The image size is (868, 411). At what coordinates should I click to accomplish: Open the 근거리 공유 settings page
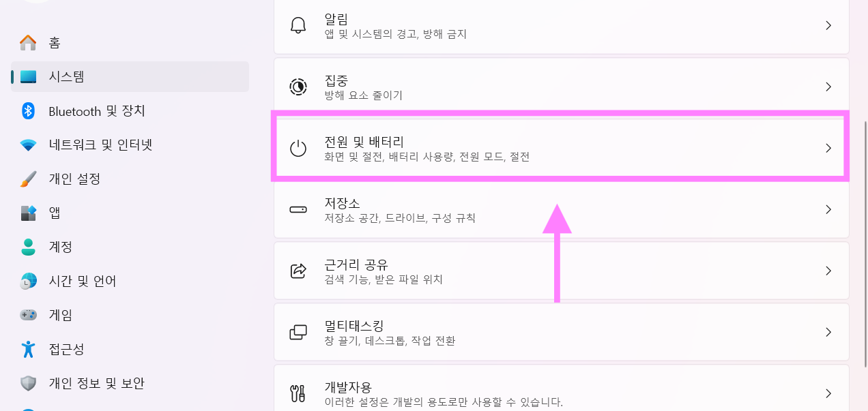[478, 271]
